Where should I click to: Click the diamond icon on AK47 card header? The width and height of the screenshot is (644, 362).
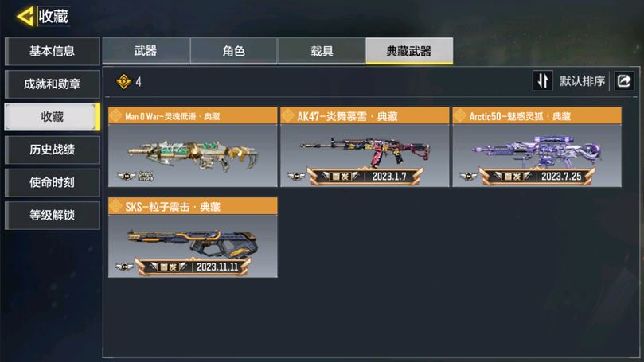288,116
